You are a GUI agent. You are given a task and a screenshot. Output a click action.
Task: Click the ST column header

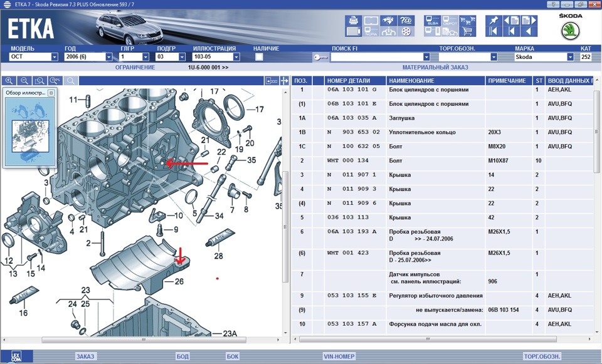539,81
